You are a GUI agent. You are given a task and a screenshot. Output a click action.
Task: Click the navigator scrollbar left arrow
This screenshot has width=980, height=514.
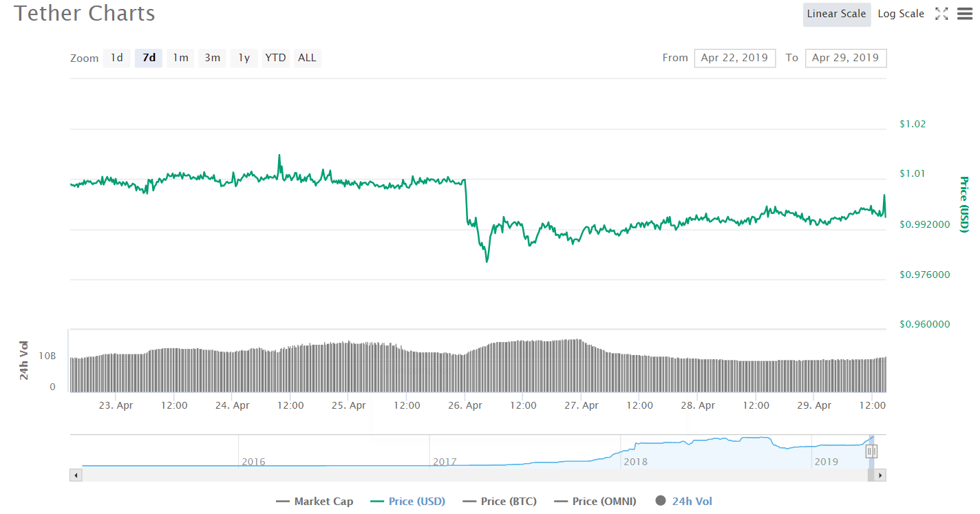tap(76, 475)
